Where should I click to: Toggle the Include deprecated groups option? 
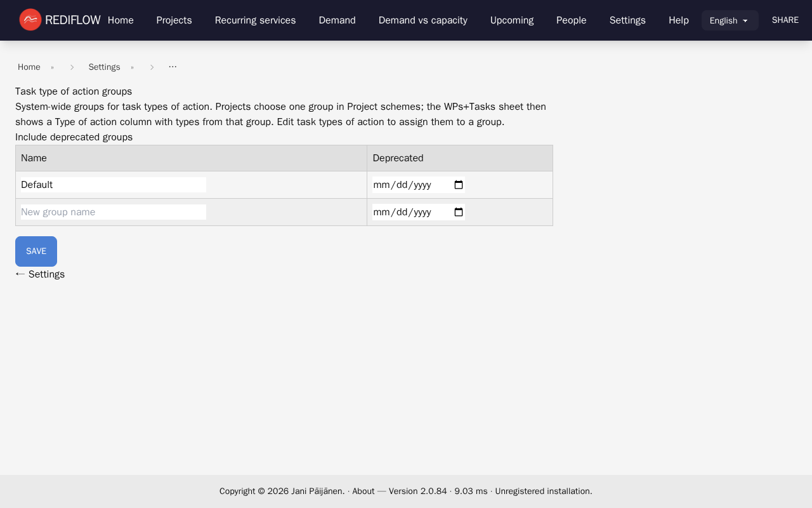(74, 137)
